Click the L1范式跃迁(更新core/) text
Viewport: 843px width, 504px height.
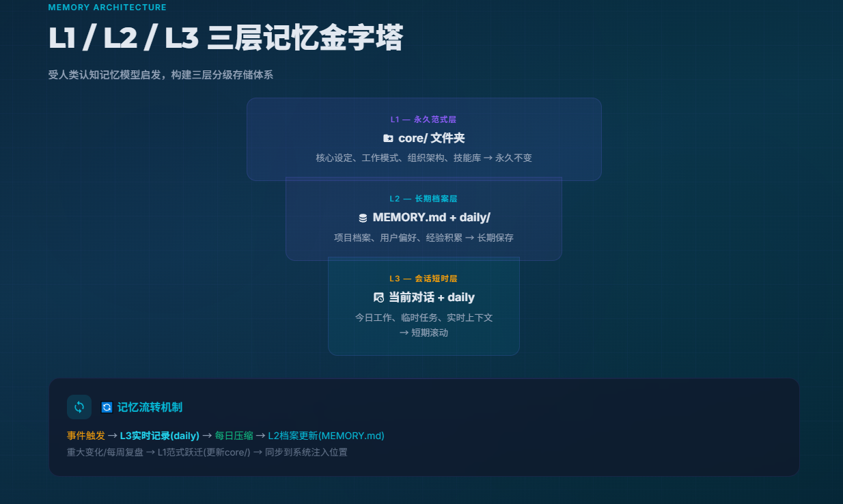(204, 452)
